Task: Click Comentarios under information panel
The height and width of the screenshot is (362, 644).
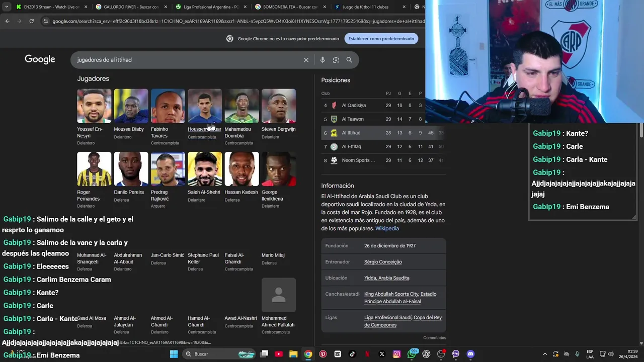Action: (434, 338)
